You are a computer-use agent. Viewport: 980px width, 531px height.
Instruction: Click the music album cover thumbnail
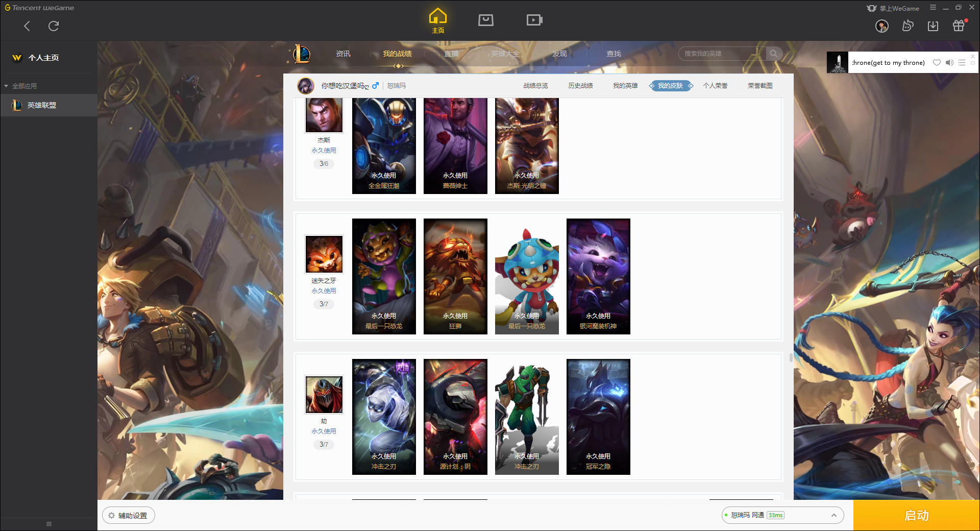pyautogui.click(x=838, y=62)
